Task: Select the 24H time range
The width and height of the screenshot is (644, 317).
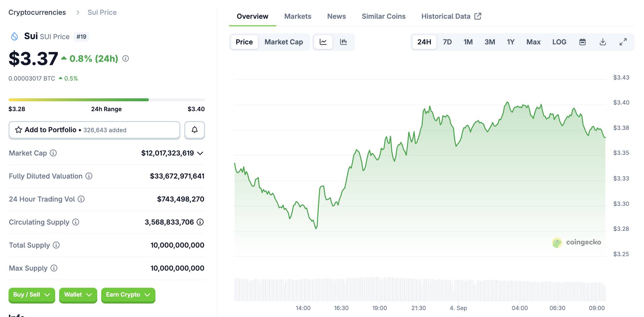Action: point(424,42)
